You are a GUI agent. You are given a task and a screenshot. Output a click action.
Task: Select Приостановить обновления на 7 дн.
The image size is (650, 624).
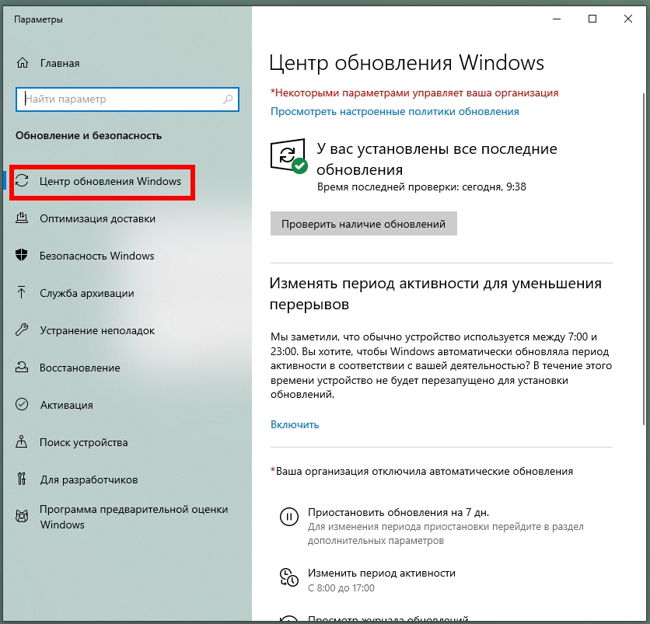click(x=398, y=512)
